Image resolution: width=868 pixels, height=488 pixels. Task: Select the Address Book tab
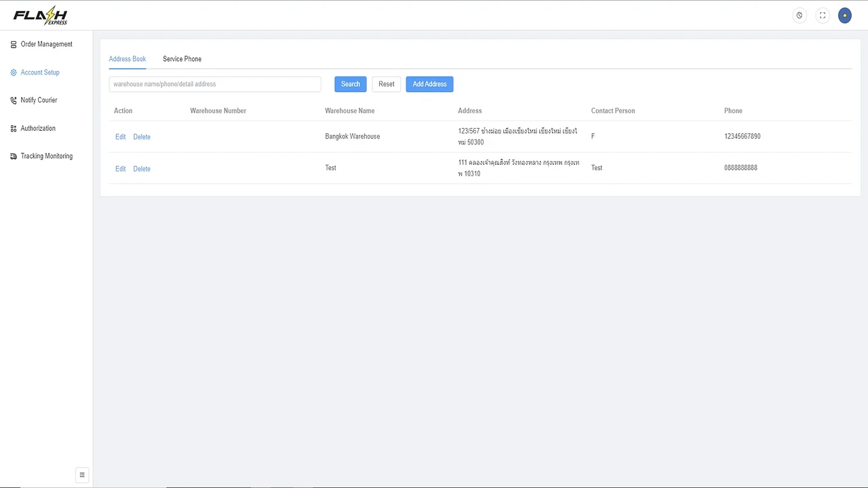point(127,59)
